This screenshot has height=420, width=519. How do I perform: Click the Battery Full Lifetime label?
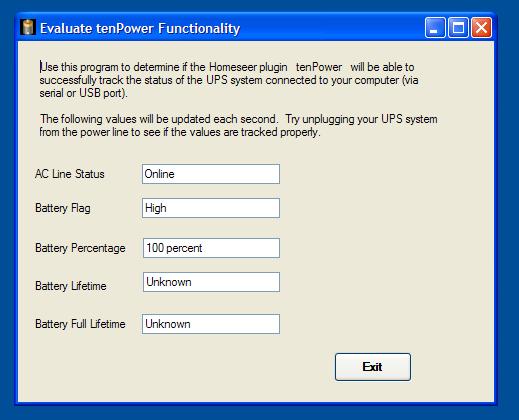[x=80, y=324]
